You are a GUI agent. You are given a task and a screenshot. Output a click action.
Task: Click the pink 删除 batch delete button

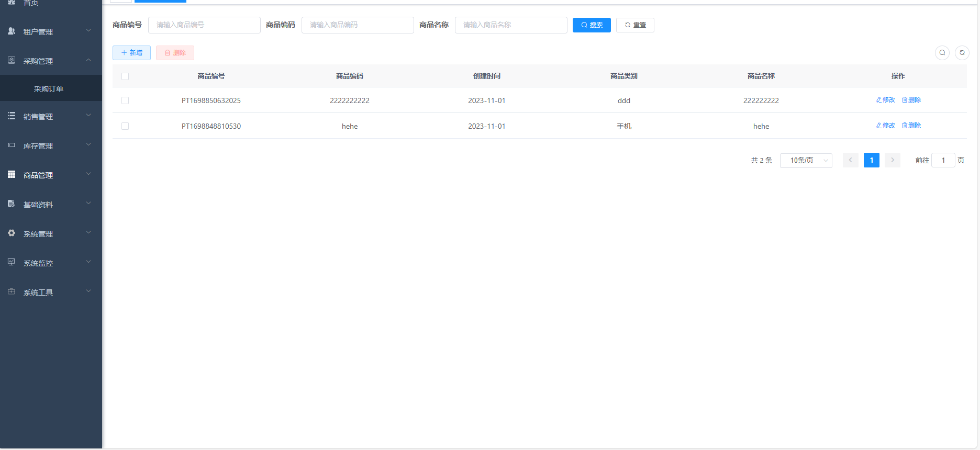(175, 53)
